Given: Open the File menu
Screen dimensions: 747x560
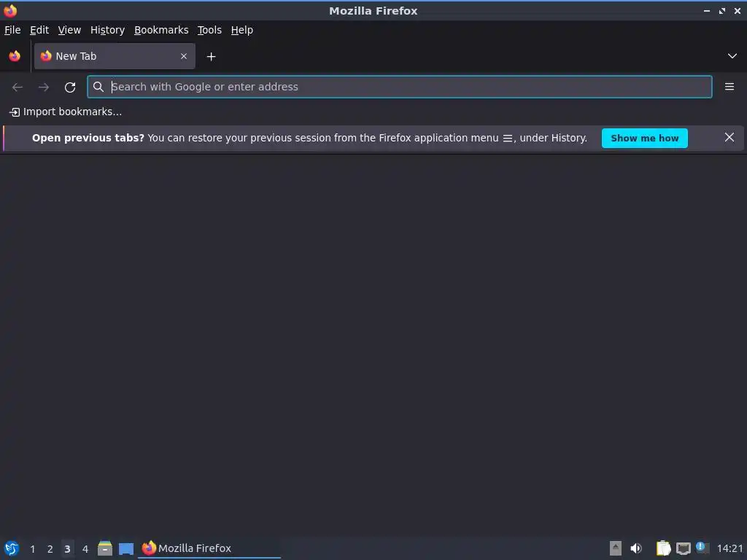Looking at the screenshot, I should (x=12, y=30).
